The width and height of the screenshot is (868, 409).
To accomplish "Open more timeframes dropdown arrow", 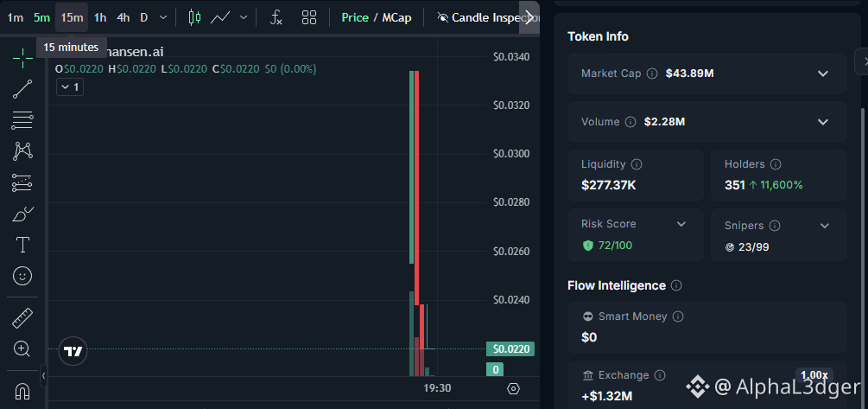I will pyautogui.click(x=162, y=17).
